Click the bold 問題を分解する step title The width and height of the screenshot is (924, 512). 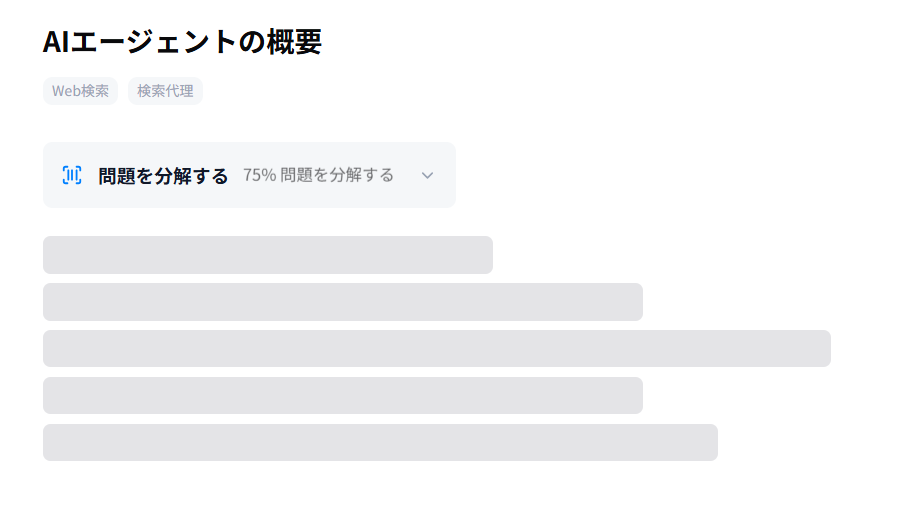tap(163, 175)
